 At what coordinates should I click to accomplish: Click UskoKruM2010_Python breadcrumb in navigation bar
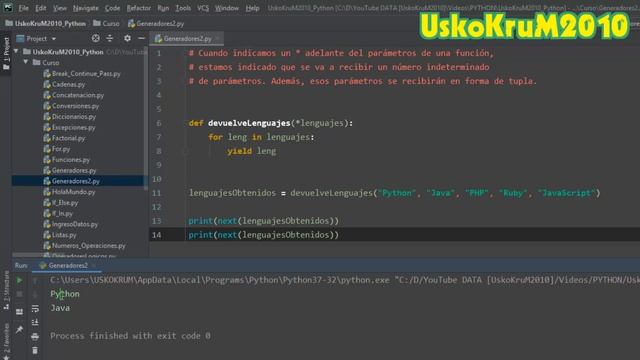46,24
